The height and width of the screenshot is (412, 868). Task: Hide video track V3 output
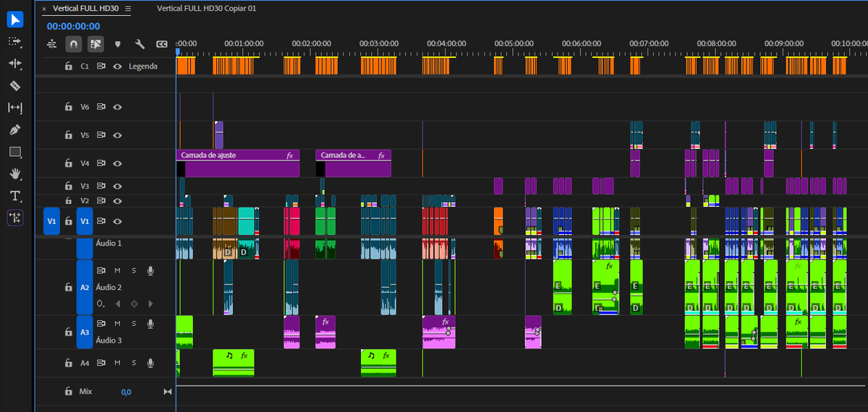coord(116,186)
